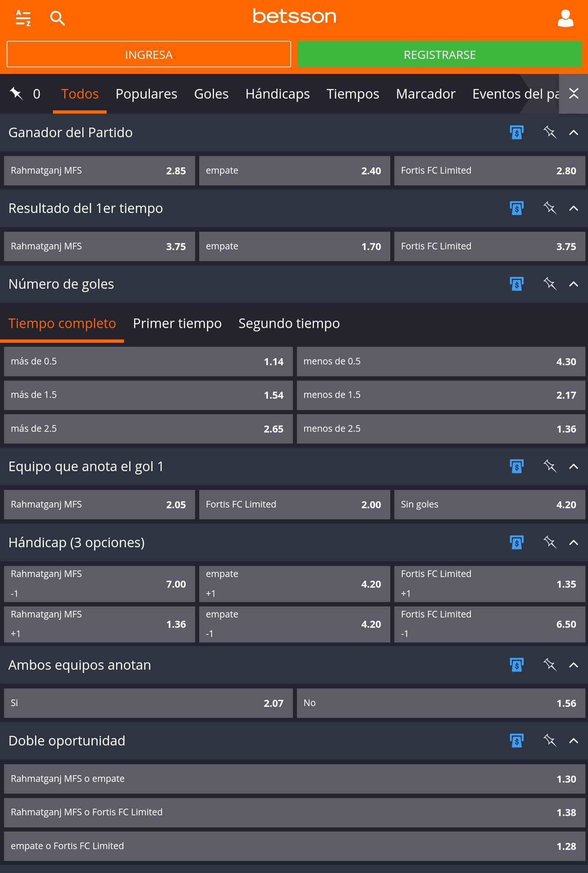
Task: Bet on Rahmatganj MFS to win at 2.85
Action: click(x=99, y=171)
